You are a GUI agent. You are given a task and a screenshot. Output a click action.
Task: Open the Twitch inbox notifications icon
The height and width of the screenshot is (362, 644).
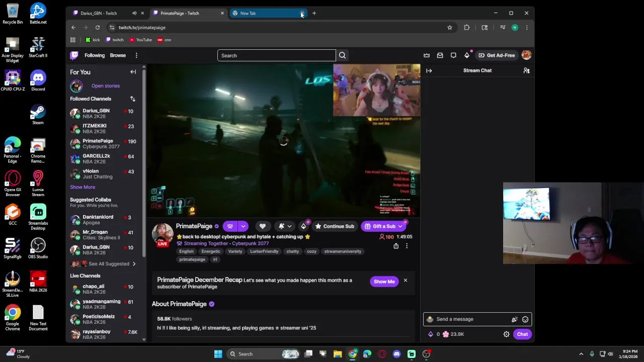tap(440, 55)
